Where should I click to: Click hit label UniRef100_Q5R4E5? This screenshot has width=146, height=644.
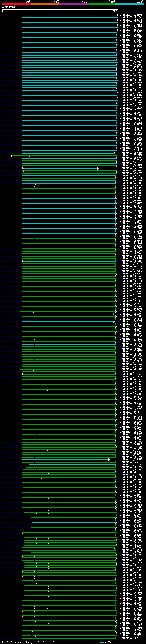pos(131,198)
